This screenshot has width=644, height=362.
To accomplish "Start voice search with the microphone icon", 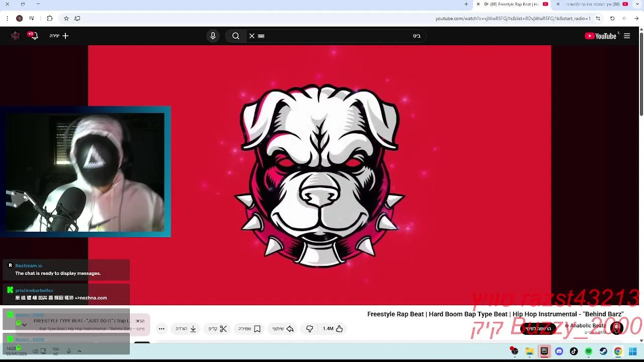I will 213,36.
